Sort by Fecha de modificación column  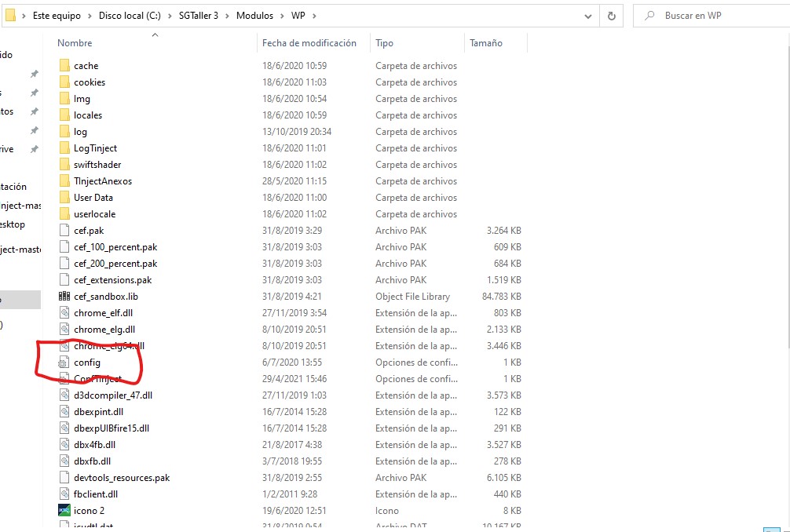309,43
